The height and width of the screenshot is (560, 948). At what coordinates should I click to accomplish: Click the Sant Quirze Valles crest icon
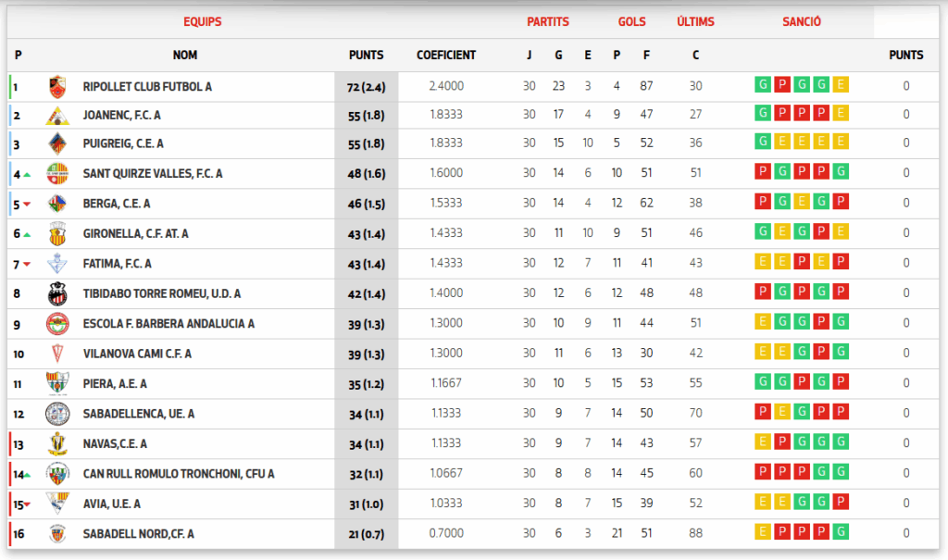[57, 174]
